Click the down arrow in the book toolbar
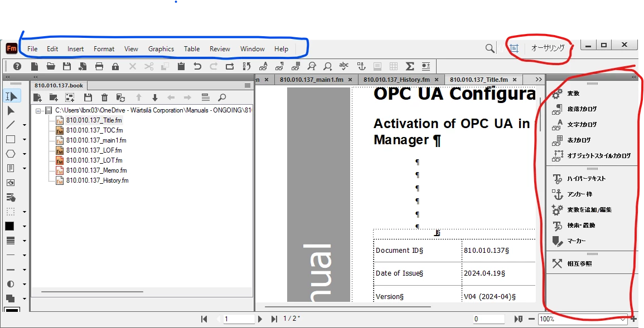 [155, 97]
